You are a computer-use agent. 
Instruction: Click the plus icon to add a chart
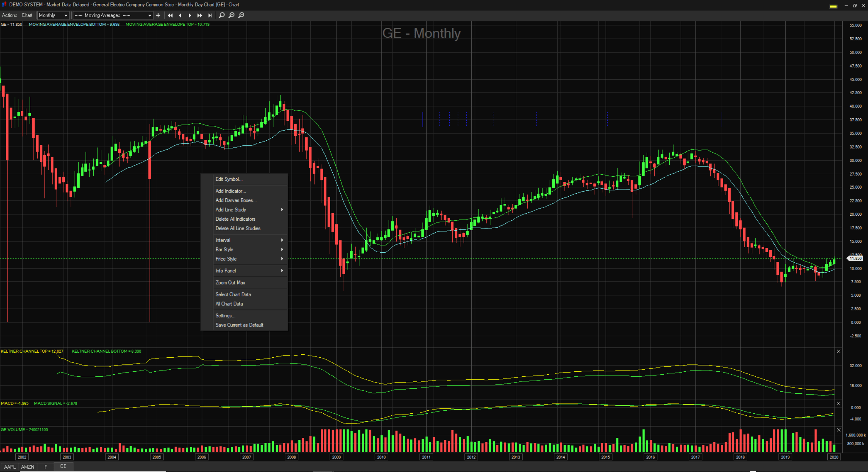click(x=158, y=15)
